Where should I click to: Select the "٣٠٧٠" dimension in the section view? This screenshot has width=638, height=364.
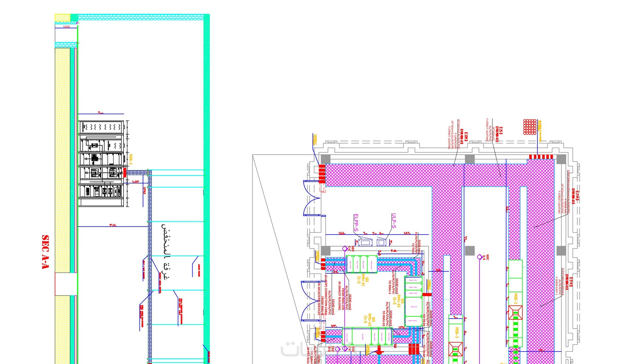tap(113, 225)
